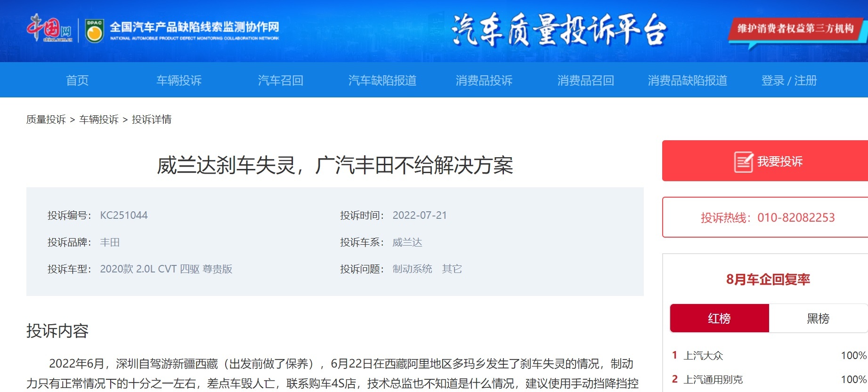Image resolution: width=868 pixels, height=392 pixels.
Task: Click the 车辆投诉 breadcrumb link
Action: click(x=99, y=120)
